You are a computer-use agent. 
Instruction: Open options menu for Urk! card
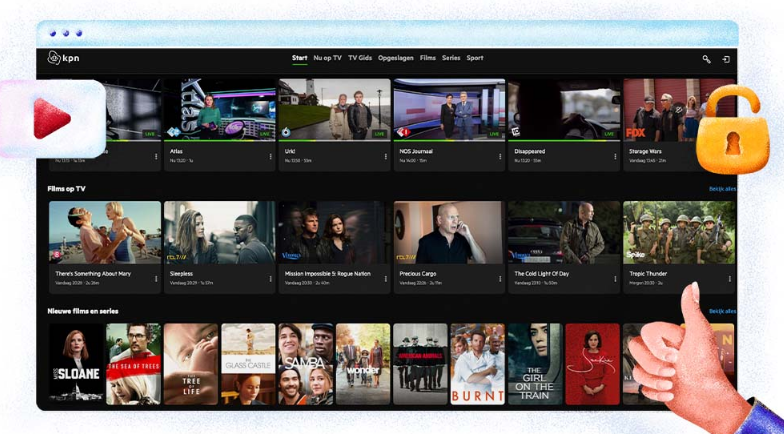click(386, 156)
